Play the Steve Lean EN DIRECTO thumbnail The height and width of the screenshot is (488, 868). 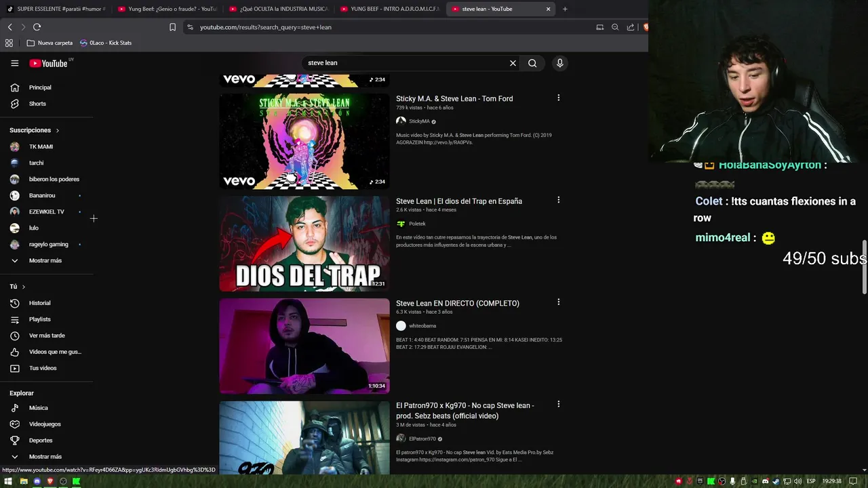304,346
